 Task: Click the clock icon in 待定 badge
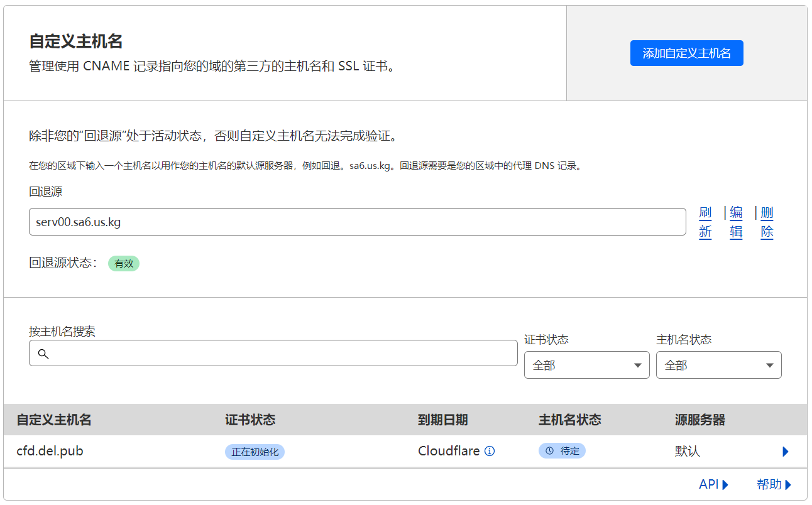coord(549,451)
